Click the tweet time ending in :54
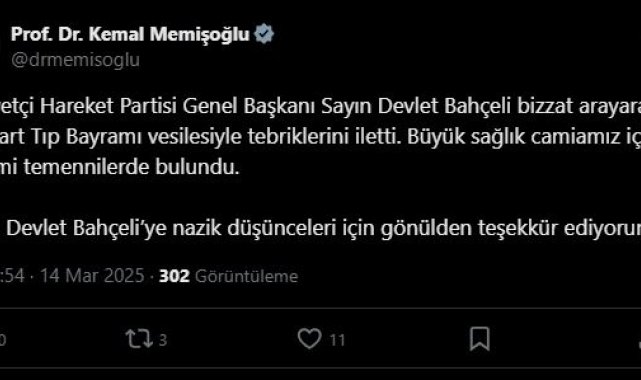This screenshot has height=380, width=641. tap(12, 276)
